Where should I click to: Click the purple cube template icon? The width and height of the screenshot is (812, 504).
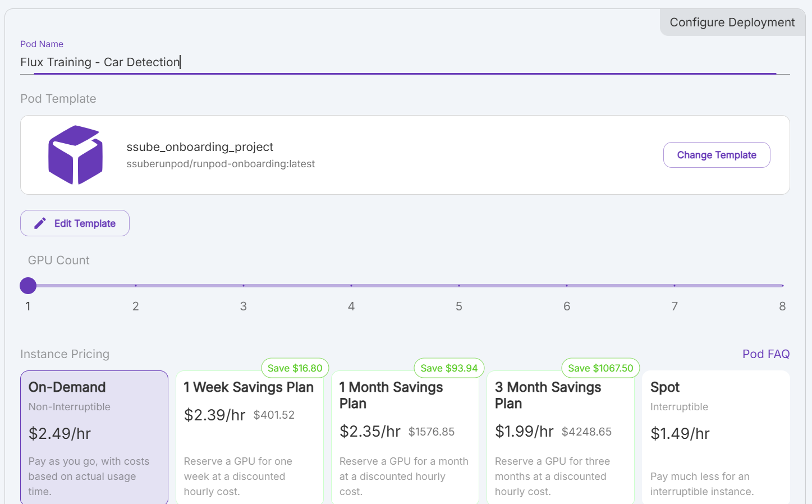[75, 155]
